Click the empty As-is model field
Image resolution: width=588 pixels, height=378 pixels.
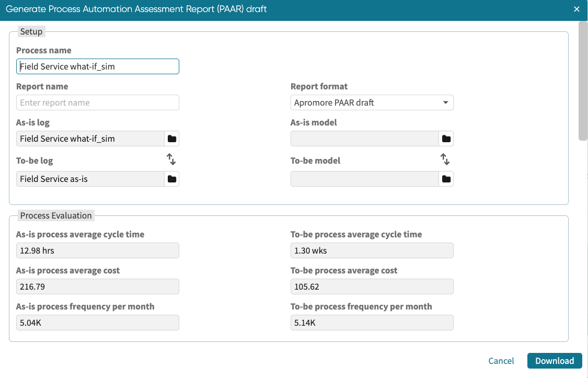(364, 139)
